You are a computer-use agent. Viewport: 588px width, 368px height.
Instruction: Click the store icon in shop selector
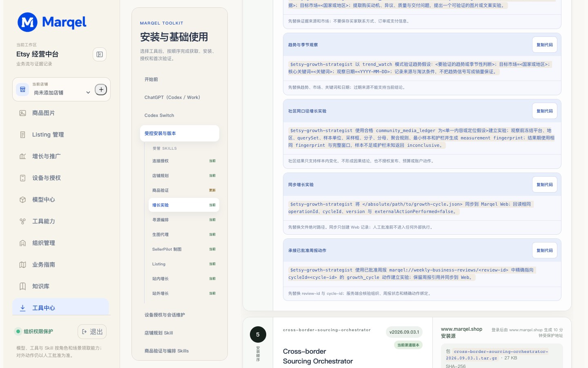23,89
